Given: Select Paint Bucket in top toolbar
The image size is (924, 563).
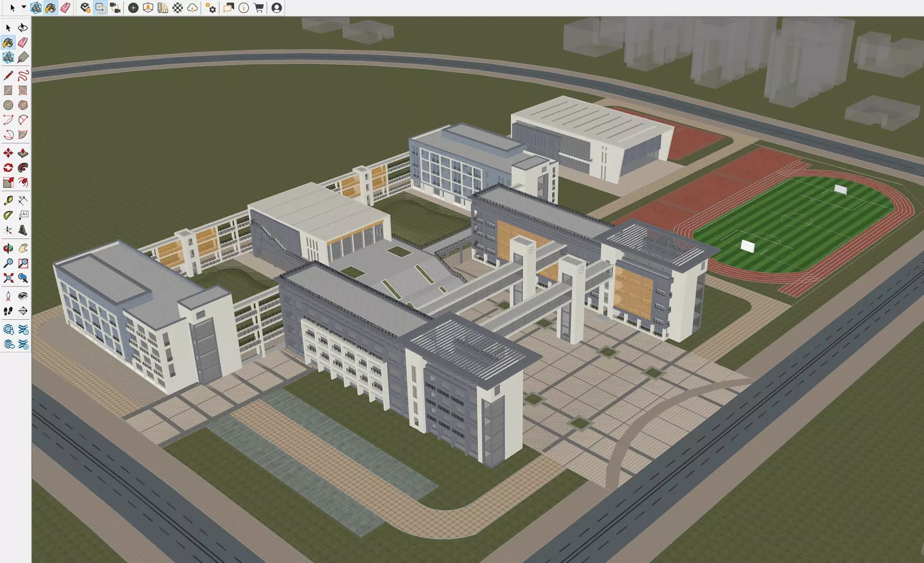Looking at the screenshot, I should click(x=50, y=8).
